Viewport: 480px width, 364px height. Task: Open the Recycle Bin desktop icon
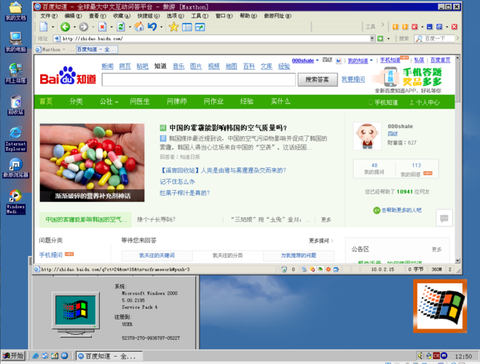click(x=16, y=105)
